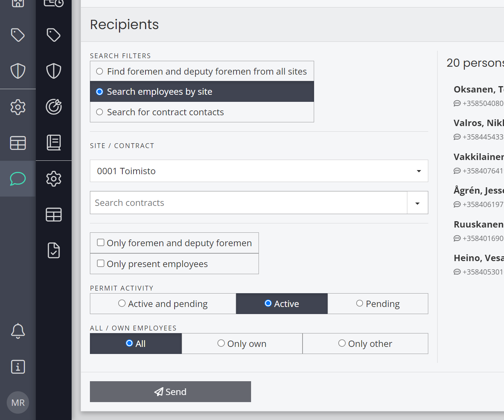Viewport: 504px width, 420px height.
Task: Select Find foremen from all sites option
Action: [202, 71]
